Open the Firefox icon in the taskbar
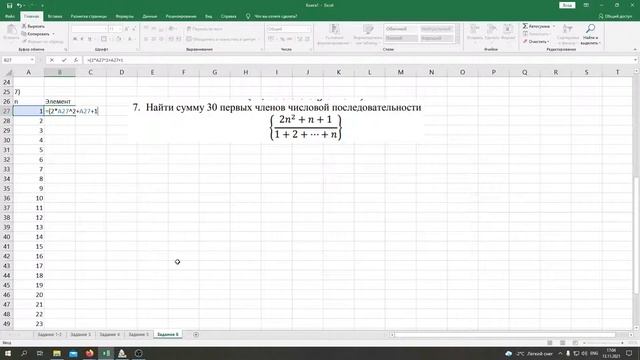Viewport: 640px width, 360px height. 89,353
